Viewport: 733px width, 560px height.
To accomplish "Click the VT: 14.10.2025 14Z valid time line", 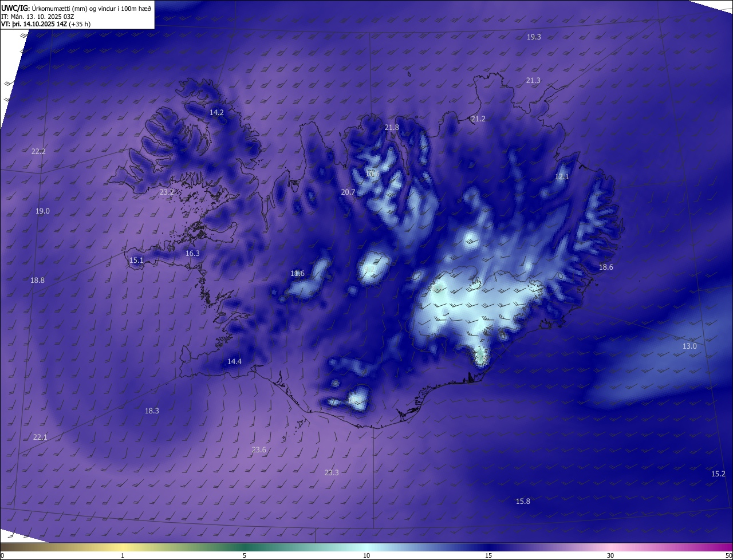I will [x=46, y=24].
